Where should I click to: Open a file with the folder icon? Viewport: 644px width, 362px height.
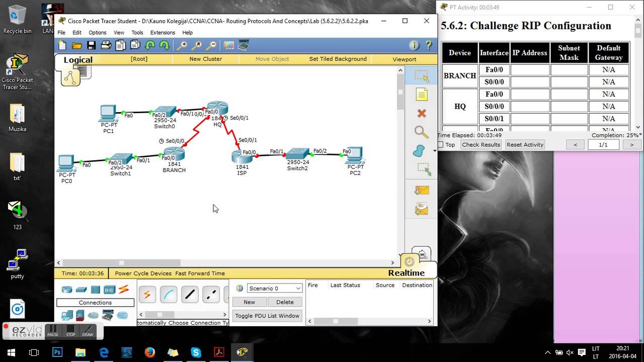77,45
